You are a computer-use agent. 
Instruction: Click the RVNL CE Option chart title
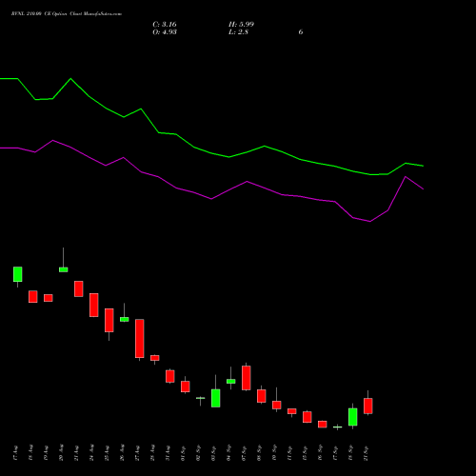click(67, 14)
